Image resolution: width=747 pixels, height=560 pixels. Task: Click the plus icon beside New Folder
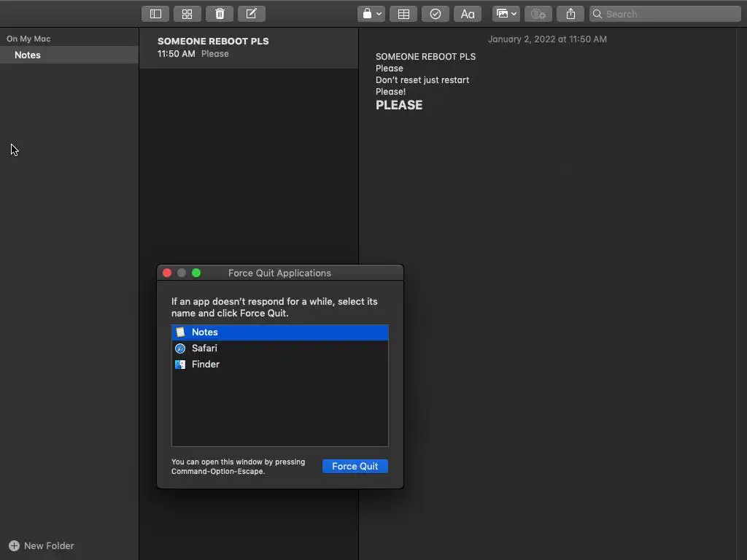point(15,545)
